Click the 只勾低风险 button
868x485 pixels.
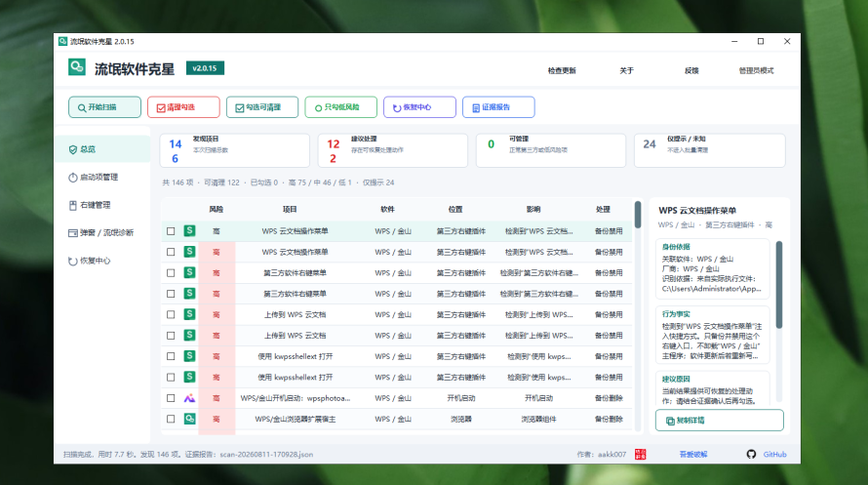click(341, 107)
